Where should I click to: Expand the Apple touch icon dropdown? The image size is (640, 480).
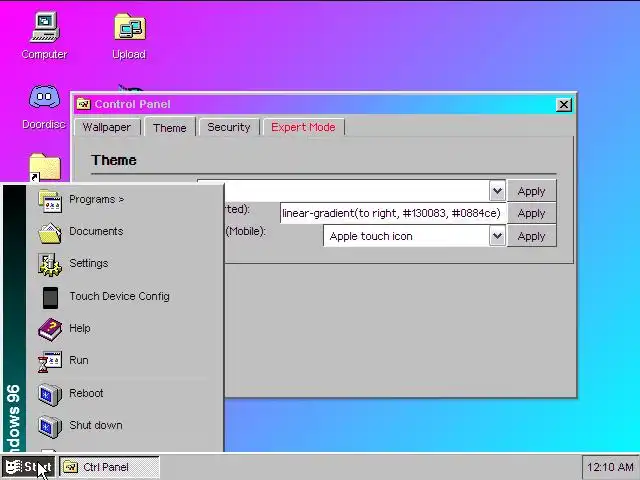[x=497, y=236]
